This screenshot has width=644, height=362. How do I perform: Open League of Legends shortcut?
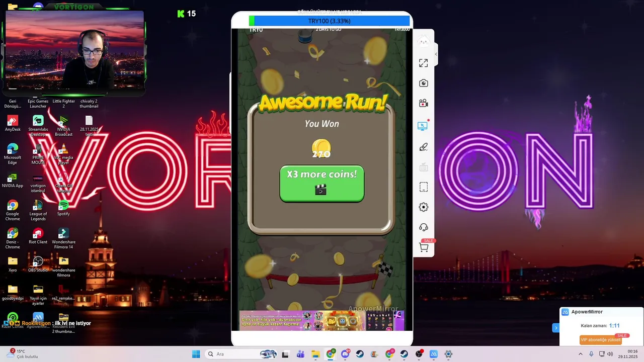38,210
